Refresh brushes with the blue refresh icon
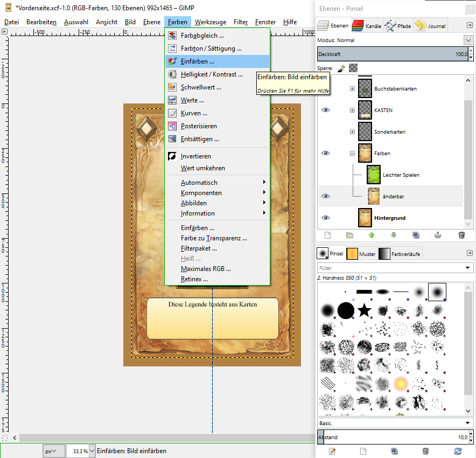The image size is (476, 458). click(458, 450)
